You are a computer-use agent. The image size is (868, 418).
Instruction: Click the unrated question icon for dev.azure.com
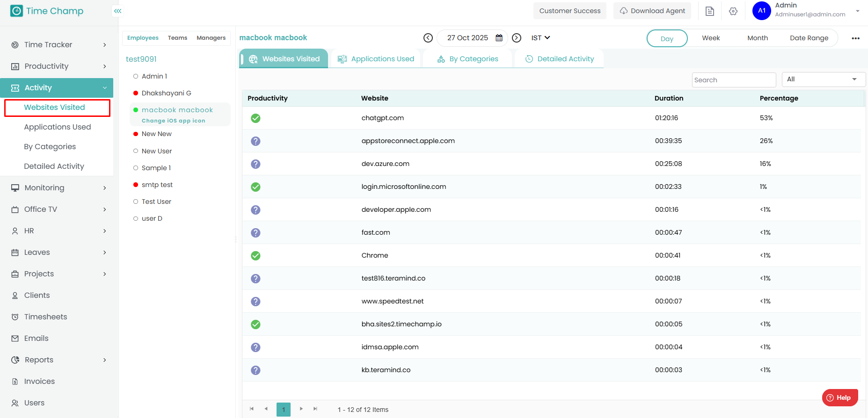[255, 164]
